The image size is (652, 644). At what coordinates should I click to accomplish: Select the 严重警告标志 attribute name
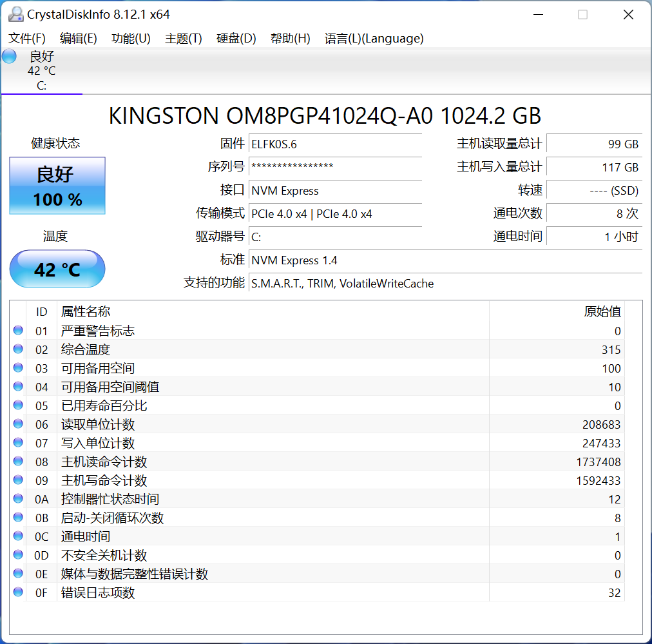tap(98, 331)
